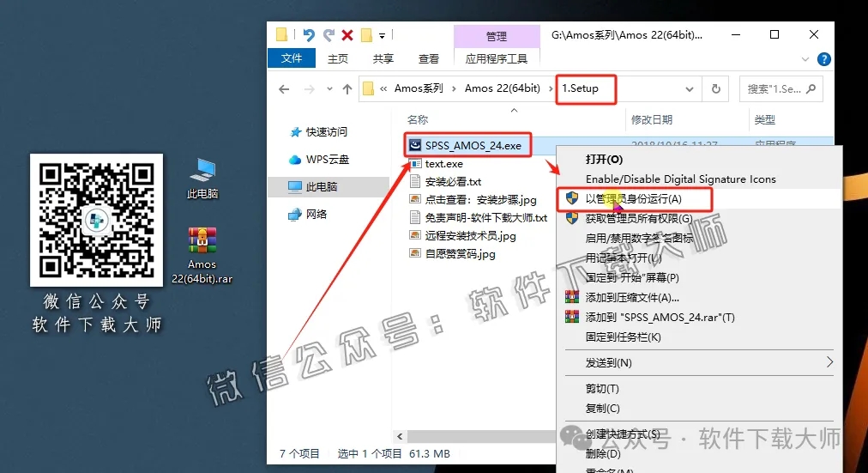868x473 pixels.
Task: Select the 安装必看.txt file
Action: click(x=454, y=182)
